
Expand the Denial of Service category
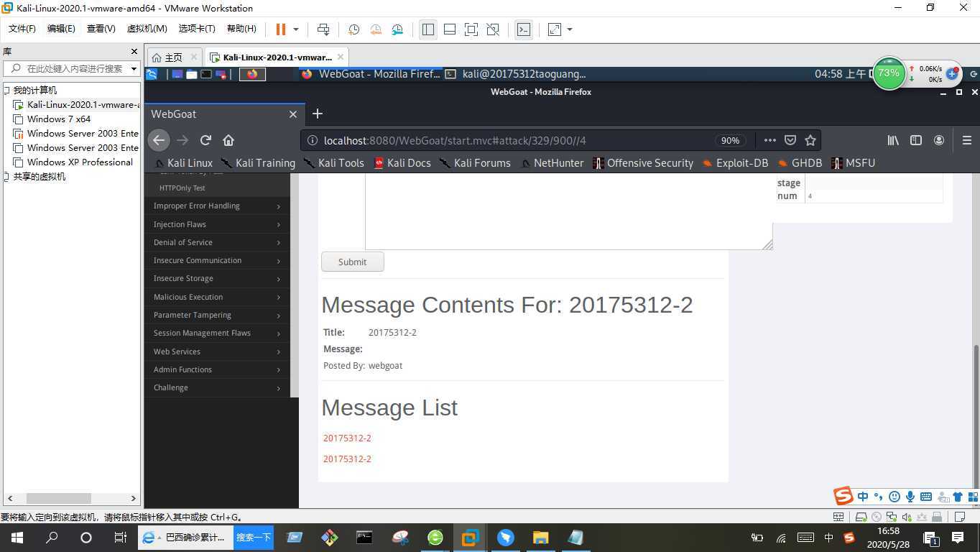(x=217, y=242)
